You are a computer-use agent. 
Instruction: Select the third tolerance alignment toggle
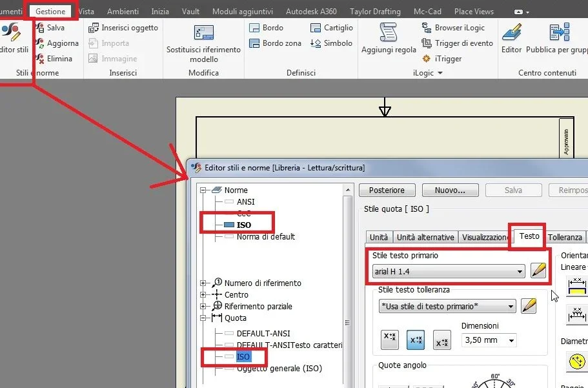pos(441,340)
